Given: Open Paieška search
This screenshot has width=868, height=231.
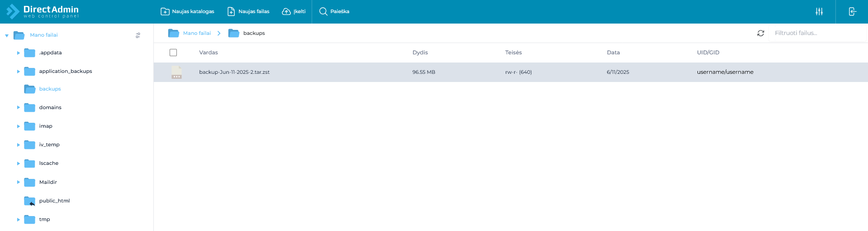Looking at the screenshot, I should coord(334,11).
